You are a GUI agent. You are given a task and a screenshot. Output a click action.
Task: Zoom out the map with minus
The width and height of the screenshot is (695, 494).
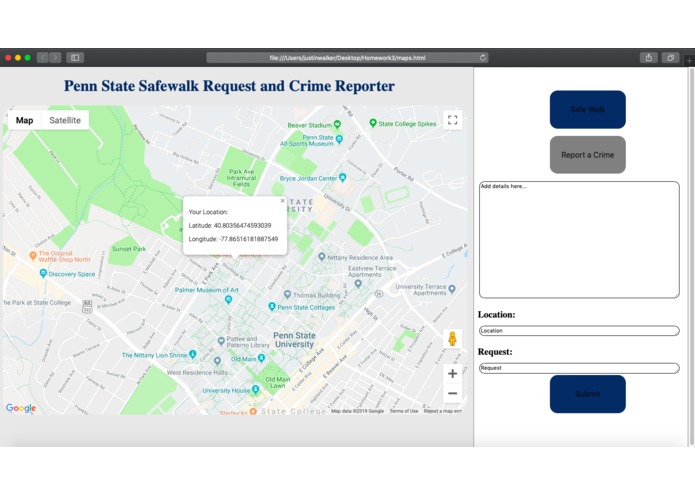tap(452, 393)
